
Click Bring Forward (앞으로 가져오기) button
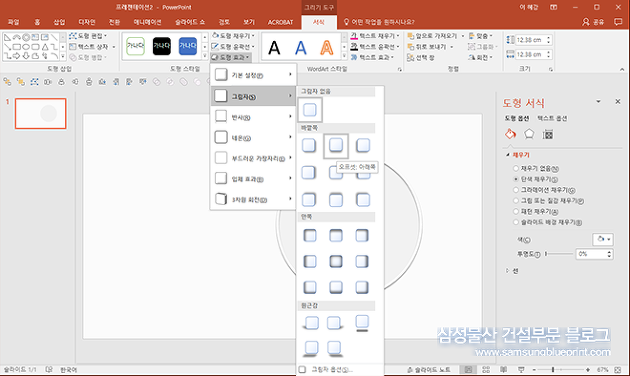coord(432,36)
